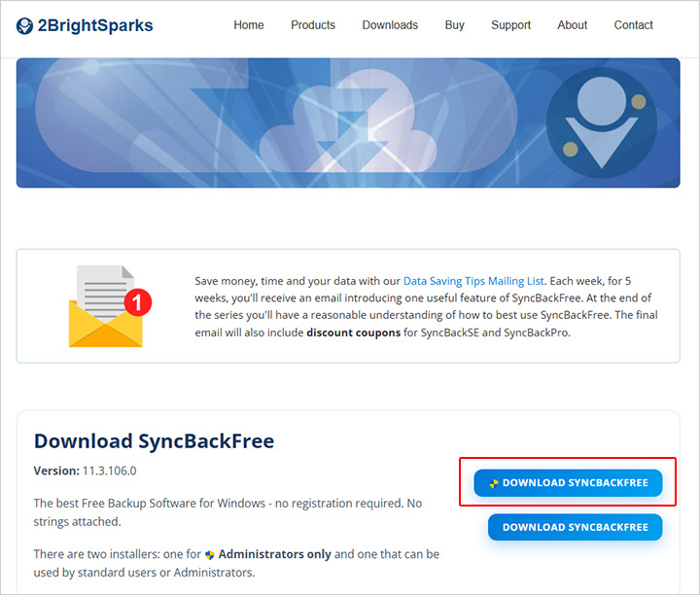Click the bold 'discount coupons' text
700x595 pixels.
(354, 332)
